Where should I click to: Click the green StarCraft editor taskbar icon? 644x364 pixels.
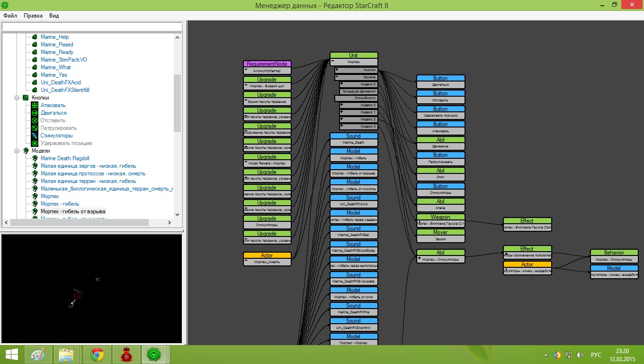tap(154, 355)
